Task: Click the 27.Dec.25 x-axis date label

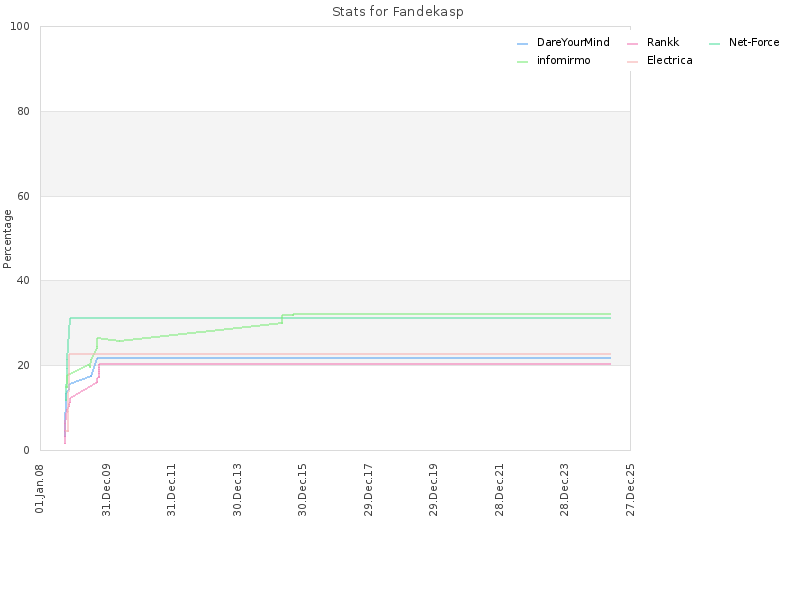Action: tap(630, 490)
